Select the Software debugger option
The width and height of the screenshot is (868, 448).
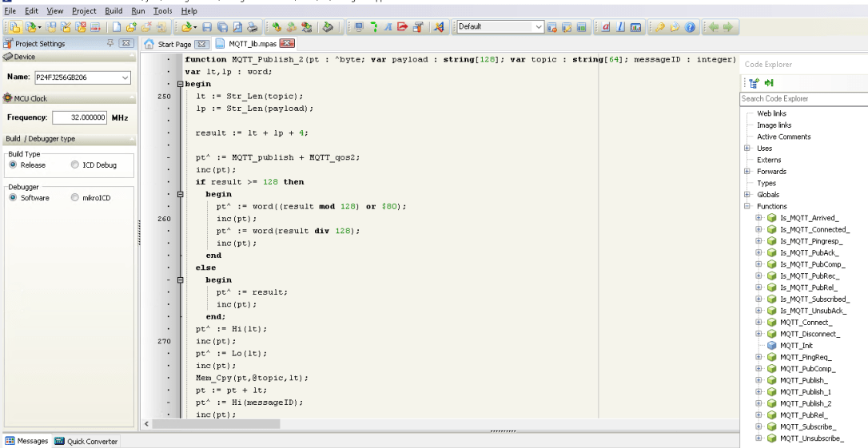click(x=13, y=197)
